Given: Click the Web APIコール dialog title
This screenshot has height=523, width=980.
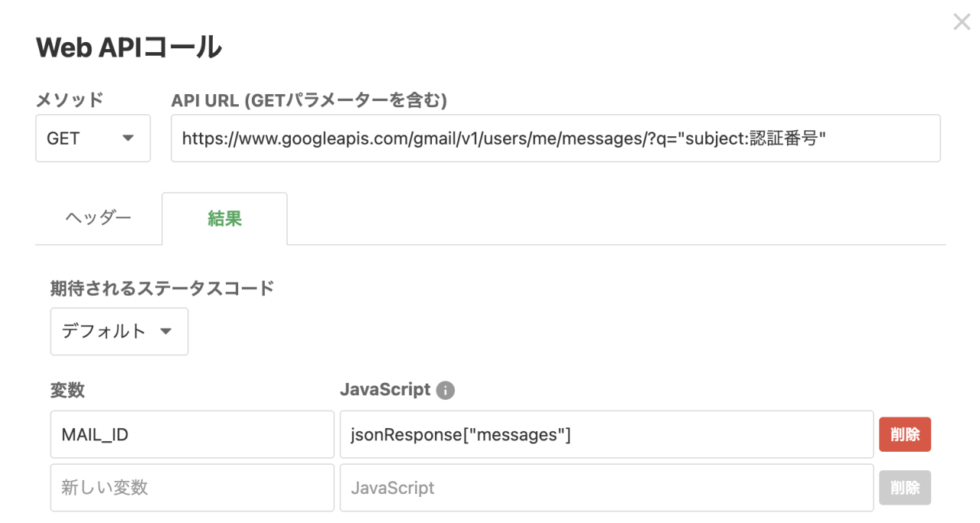Looking at the screenshot, I should (127, 46).
